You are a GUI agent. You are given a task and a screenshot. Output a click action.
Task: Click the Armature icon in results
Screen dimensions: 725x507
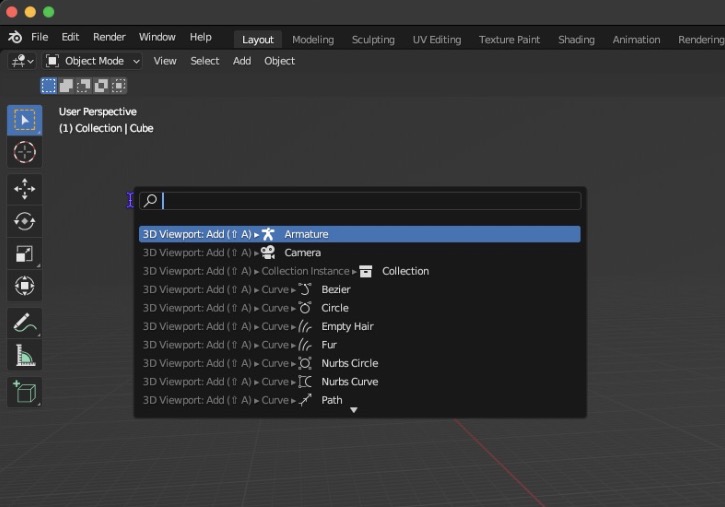point(268,234)
